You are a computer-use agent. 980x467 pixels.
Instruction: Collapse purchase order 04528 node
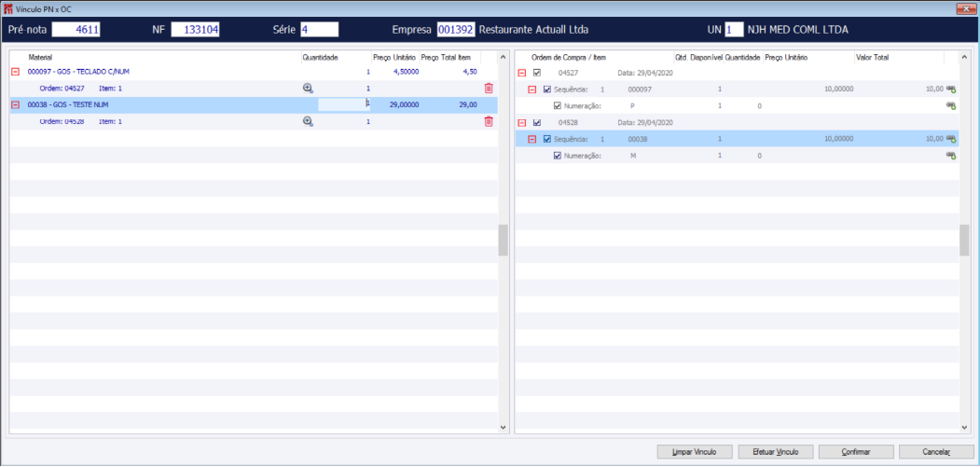(522, 122)
